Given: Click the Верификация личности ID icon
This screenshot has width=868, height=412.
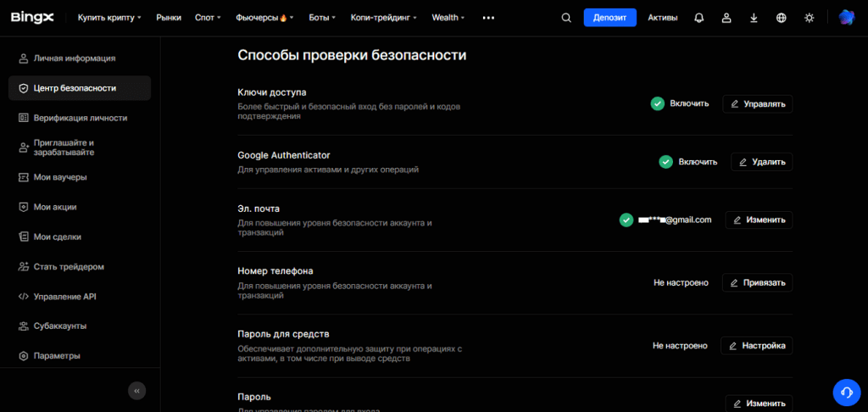Looking at the screenshot, I should coord(23,118).
